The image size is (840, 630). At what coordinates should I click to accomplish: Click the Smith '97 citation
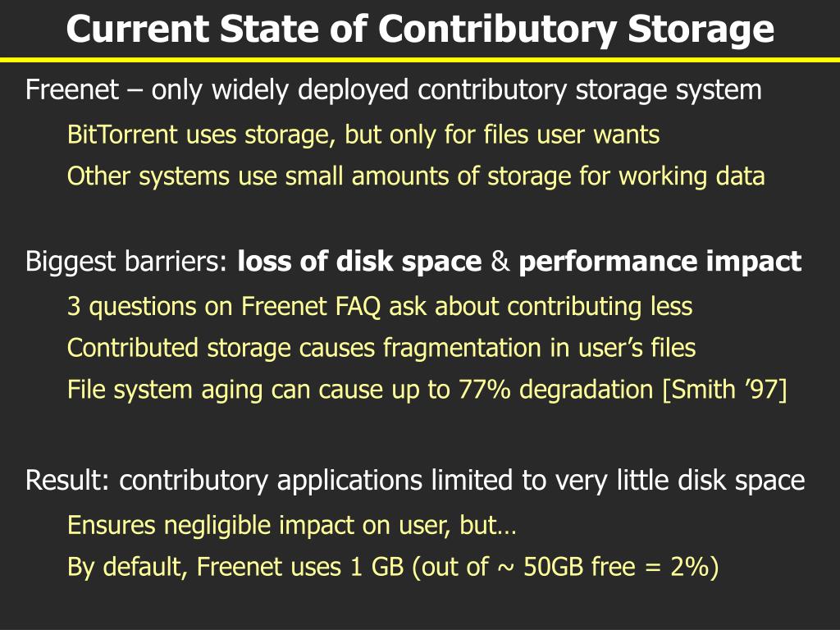pyautogui.click(x=725, y=390)
